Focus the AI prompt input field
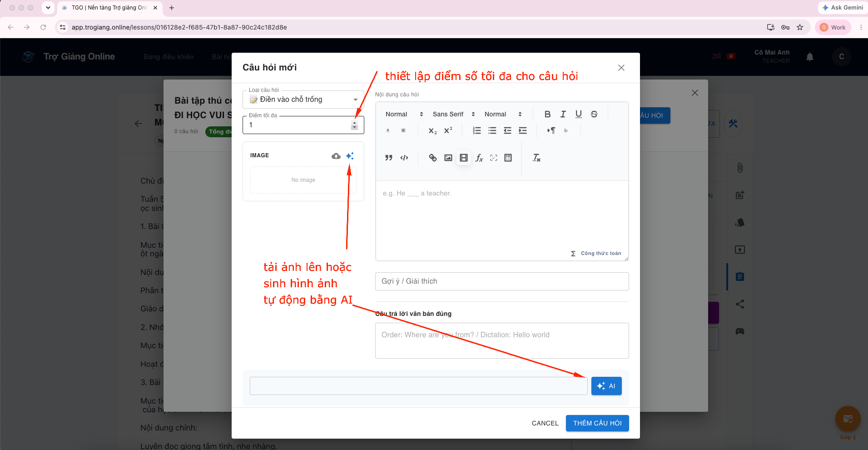Image resolution: width=868 pixels, height=450 pixels. 418,386
